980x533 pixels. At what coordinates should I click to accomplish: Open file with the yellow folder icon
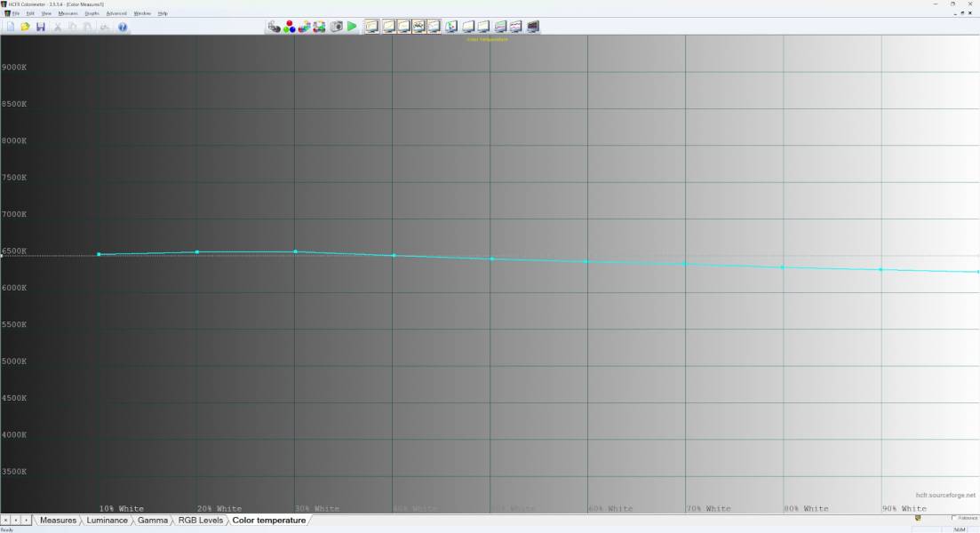pos(26,27)
